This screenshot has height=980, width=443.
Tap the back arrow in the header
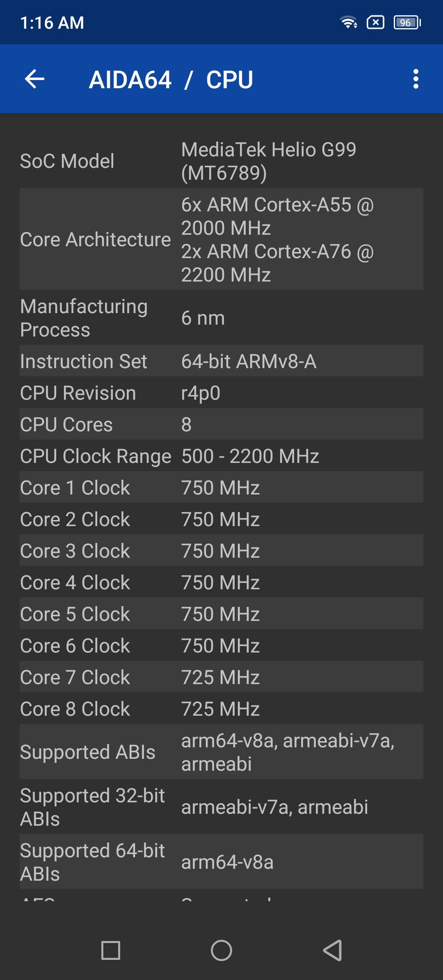(x=34, y=79)
